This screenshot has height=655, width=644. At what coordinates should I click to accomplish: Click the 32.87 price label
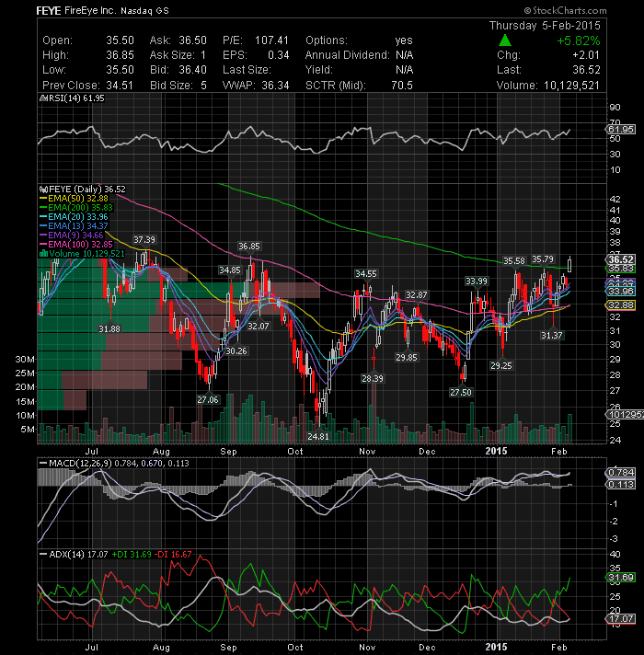(417, 295)
